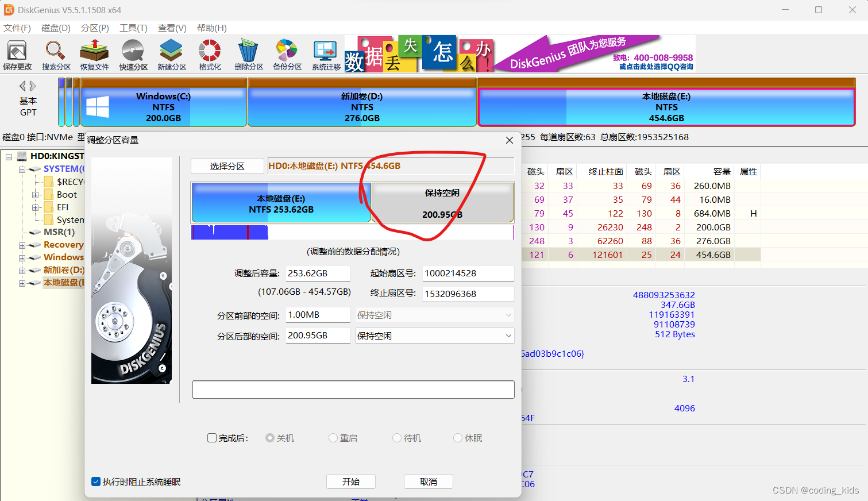Click New Partition (新建分区) icon
This screenshot has height=501, width=868.
[171, 55]
